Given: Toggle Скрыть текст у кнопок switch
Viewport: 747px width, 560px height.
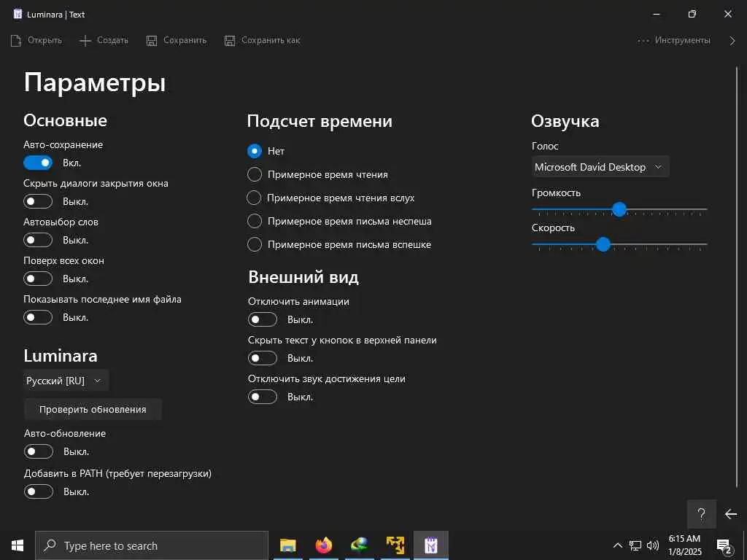Looking at the screenshot, I should click(x=263, y=358).
